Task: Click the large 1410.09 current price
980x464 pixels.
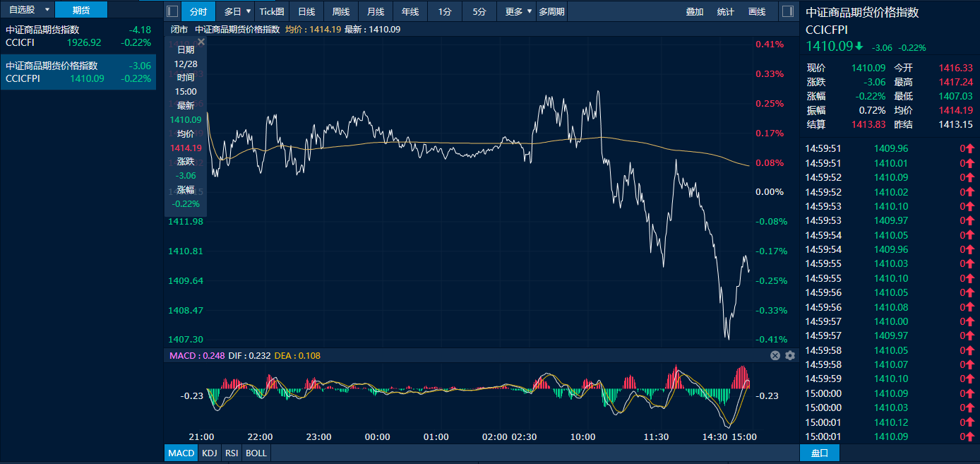Action: (x=830, y=47)
